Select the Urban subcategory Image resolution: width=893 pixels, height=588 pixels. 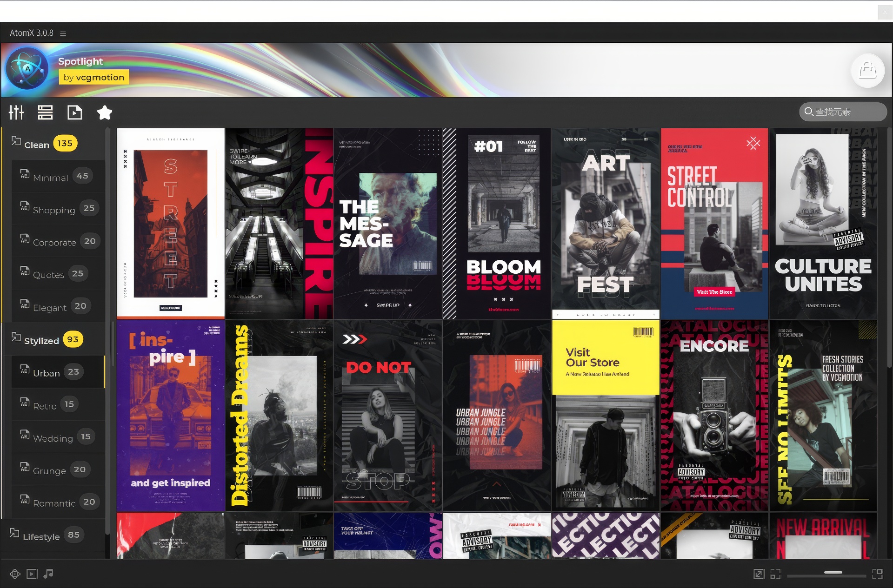tap(58, 372)
